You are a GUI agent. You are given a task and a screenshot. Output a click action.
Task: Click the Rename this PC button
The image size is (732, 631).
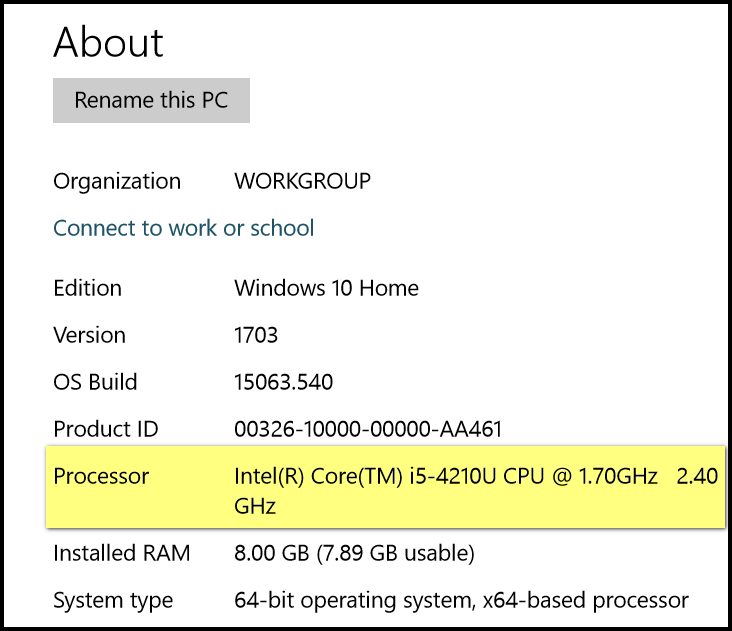tap(151, 100)
